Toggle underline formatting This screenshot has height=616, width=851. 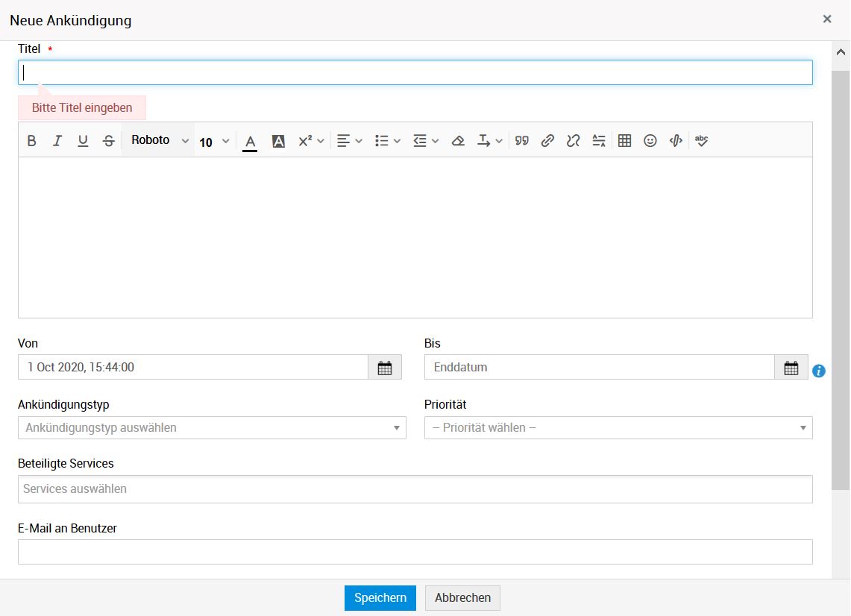point(83,140)
